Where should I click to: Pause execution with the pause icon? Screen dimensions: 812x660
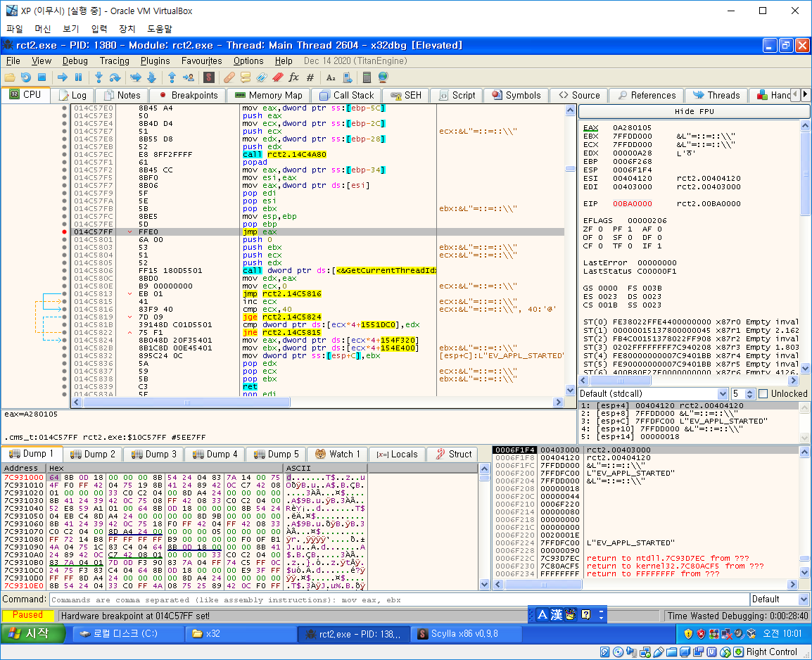click(79, 77)
